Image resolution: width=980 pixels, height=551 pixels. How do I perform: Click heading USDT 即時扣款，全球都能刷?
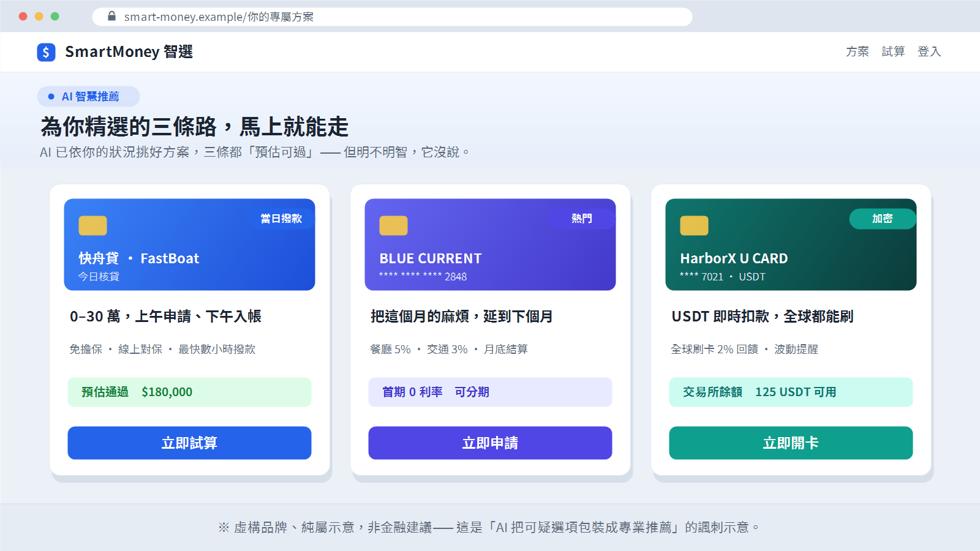click(763, 317)
